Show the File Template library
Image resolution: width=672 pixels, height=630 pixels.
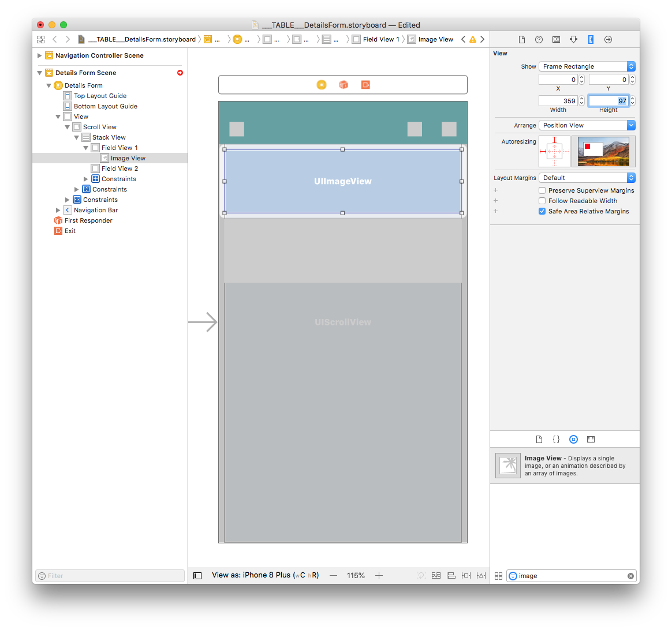(x=539, y=439)
